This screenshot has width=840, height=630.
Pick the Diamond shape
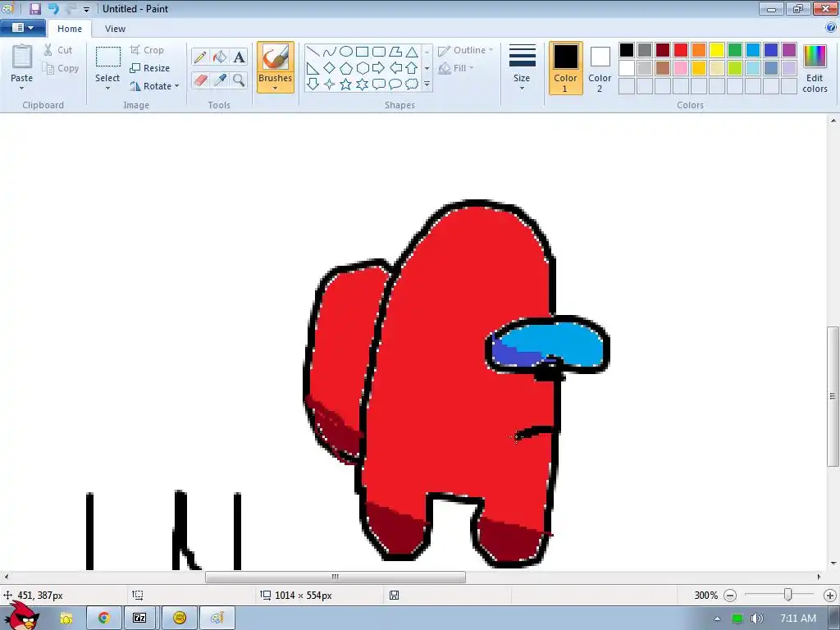tap(330, 68)
